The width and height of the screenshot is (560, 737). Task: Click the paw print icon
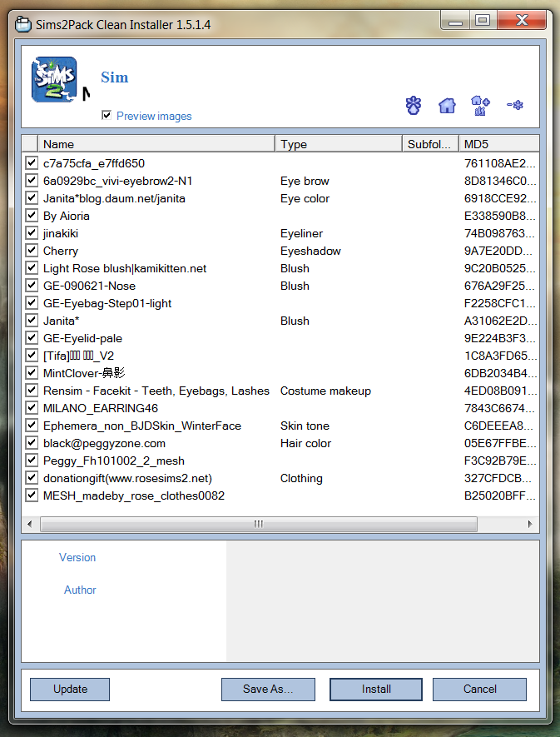(x=414, y=105)
